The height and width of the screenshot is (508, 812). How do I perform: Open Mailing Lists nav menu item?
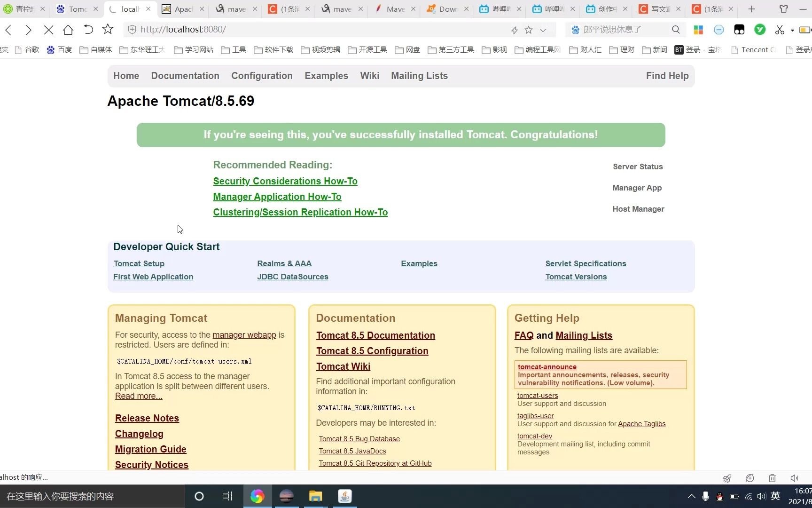pyautogui.click(x=419, y=76)
